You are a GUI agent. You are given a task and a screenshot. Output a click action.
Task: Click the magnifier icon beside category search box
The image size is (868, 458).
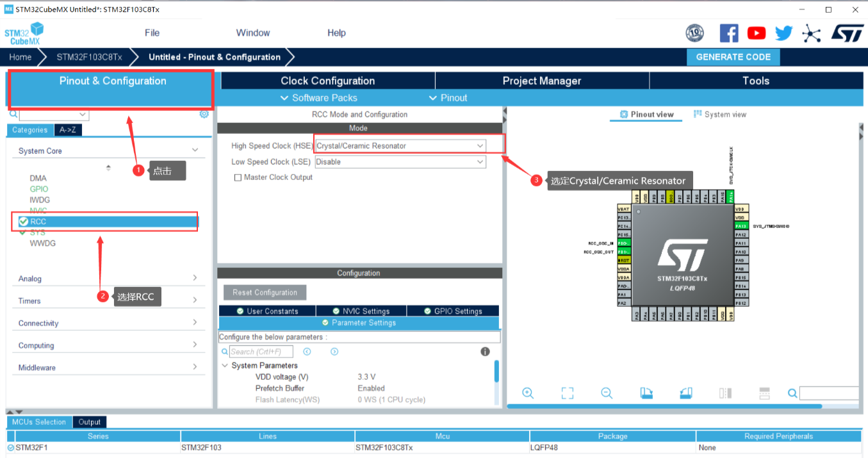pyautogui.click(x=13, y=114)
